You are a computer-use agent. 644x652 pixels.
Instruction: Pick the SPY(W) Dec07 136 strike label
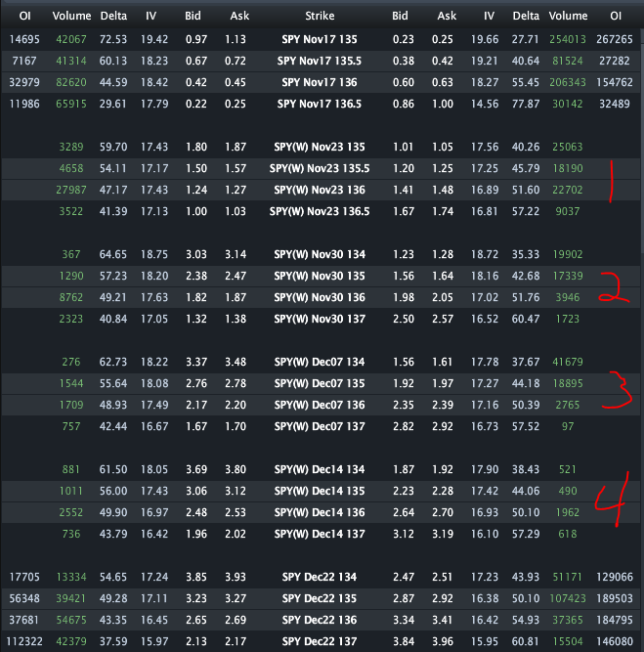tap(320, 405)
